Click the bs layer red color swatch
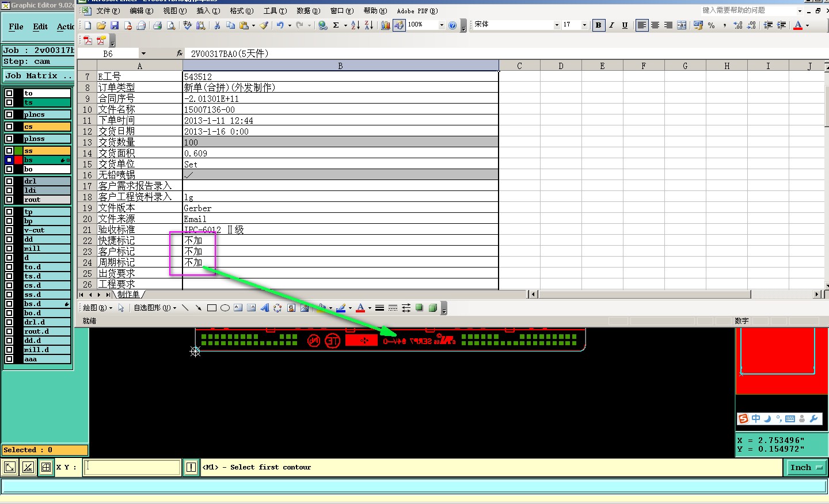 (18, 160)
